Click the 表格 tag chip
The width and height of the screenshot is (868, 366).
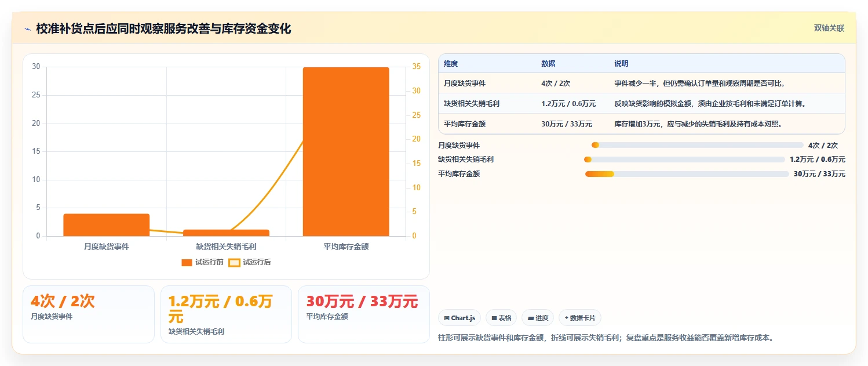(x=502, y=318)
